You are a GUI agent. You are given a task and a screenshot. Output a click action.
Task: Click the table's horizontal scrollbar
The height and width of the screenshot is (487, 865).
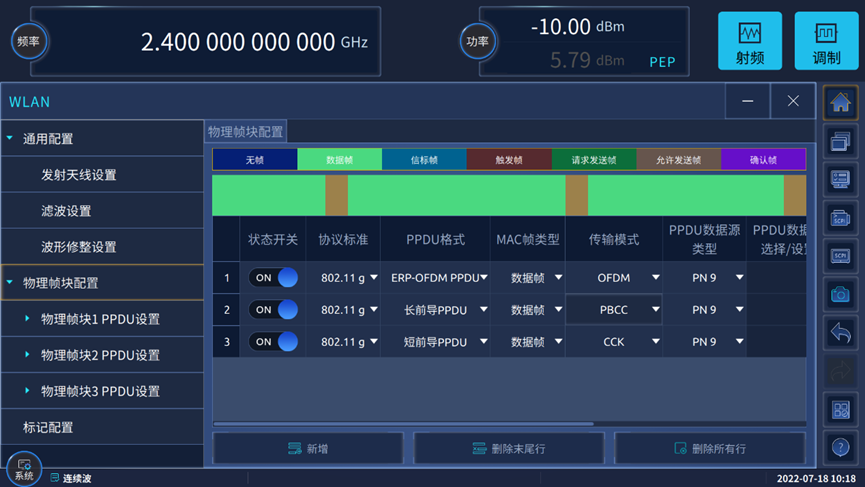pyautogui.click(x=403, y=424)
